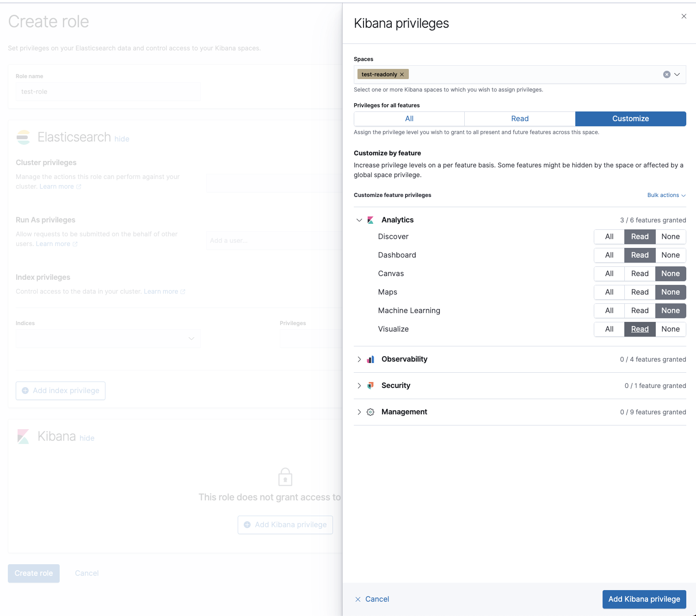
Task: Set Dashboard privilege to All
Action: [610, 255]
